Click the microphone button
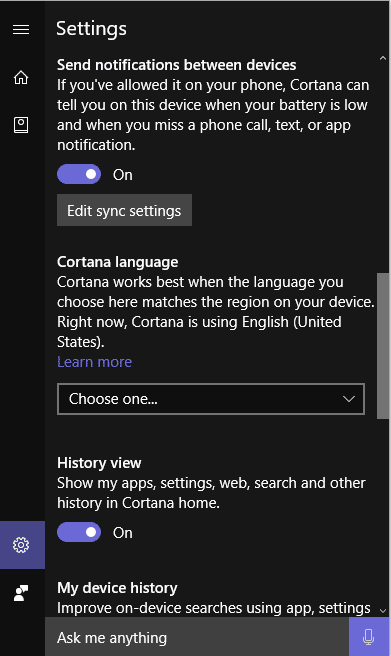The width and height of the screenshot is (391, 656). click(x=368, y=636)
